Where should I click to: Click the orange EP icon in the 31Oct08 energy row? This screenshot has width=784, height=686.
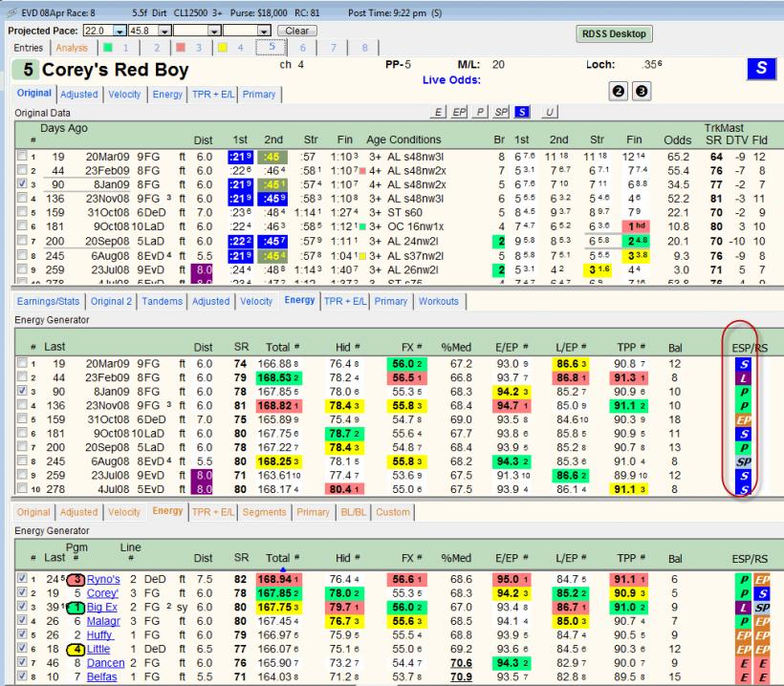click(743, 420)
